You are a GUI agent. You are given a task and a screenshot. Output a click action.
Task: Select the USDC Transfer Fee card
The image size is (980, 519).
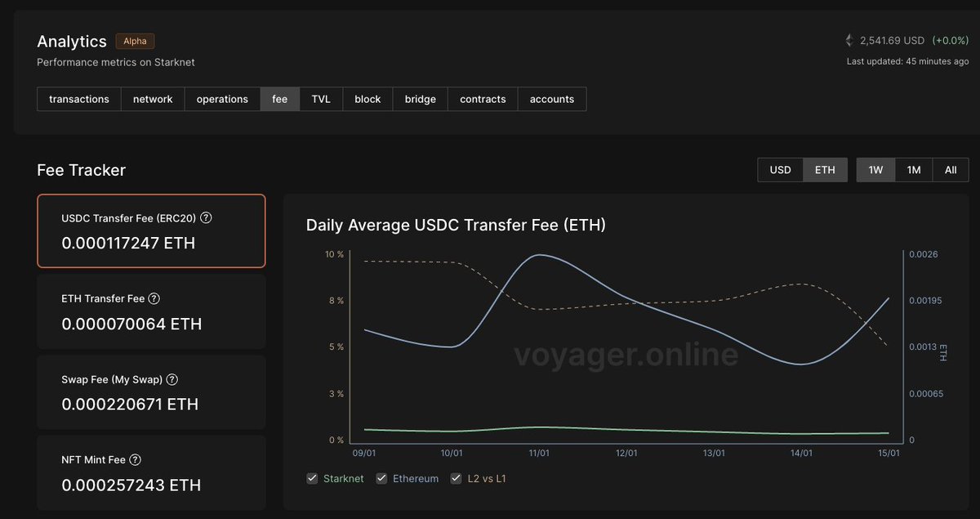point(151,230)
